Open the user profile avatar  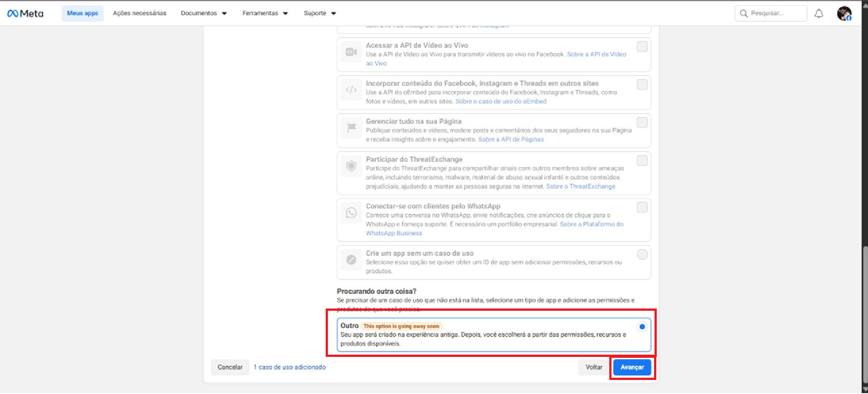(844, 14)
